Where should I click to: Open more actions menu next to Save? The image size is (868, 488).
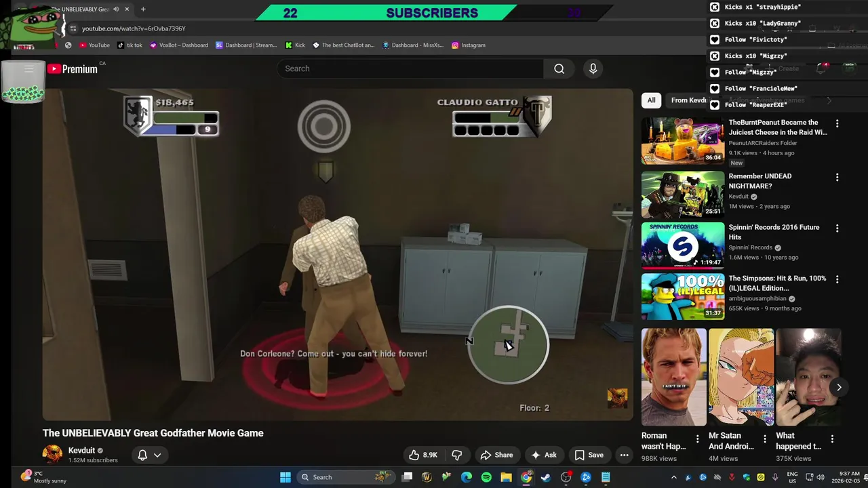624,455
